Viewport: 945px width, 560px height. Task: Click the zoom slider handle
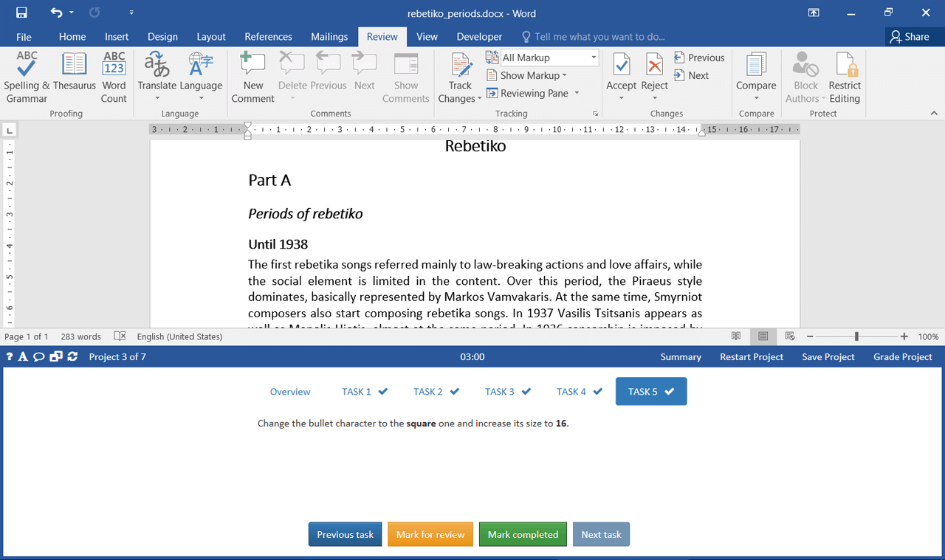(x=856, y=336)
